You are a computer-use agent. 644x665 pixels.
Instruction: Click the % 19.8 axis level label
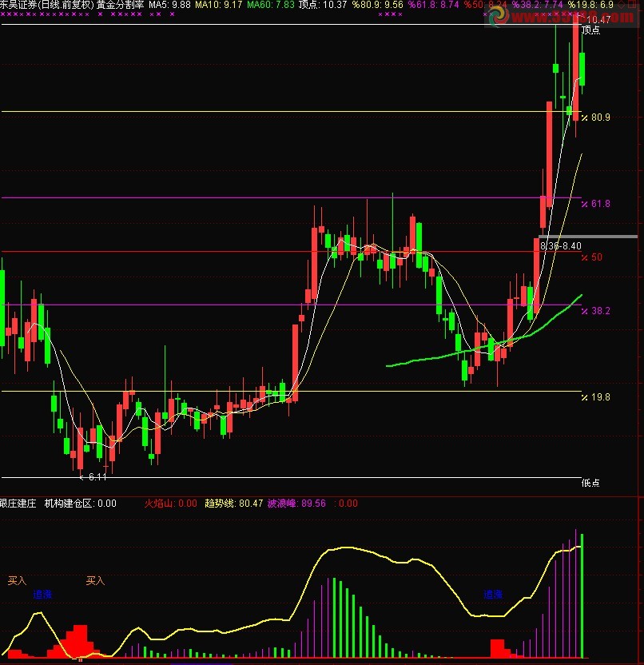[596, 397]
